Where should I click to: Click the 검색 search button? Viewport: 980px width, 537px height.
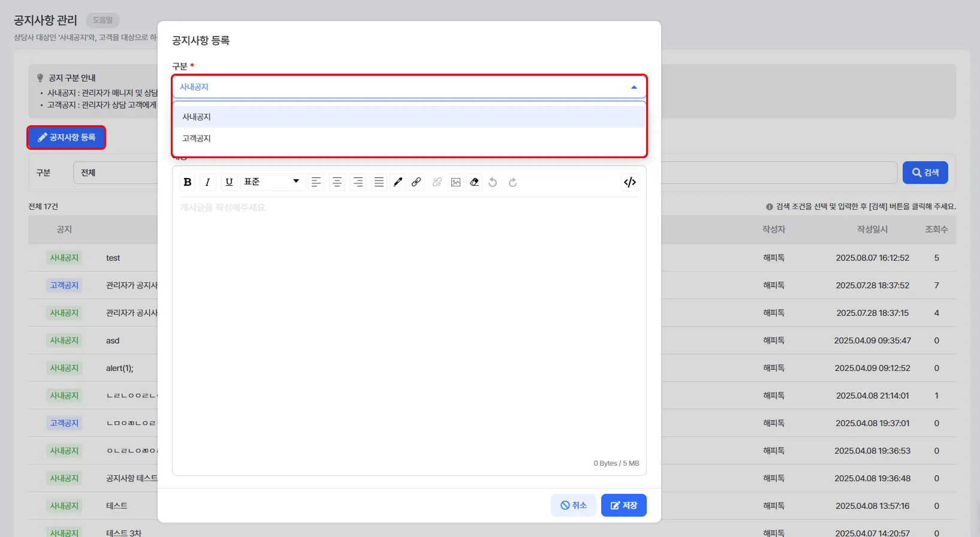click(x=925, y=173)
